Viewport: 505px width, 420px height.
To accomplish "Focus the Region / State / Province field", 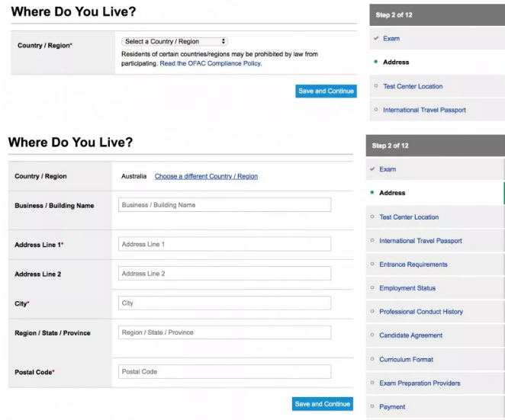I will (x=225, y=332).
